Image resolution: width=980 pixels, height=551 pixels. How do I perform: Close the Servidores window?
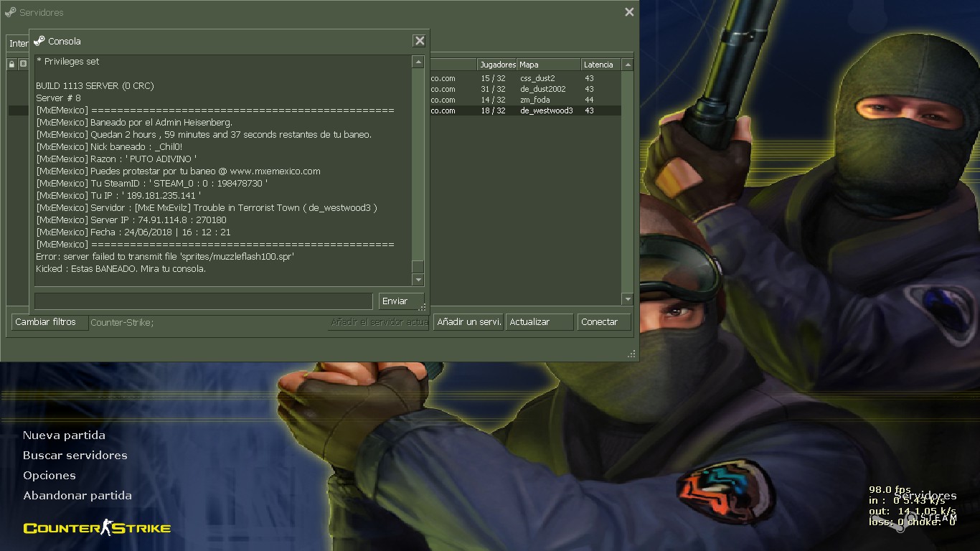tap(629, 12)
